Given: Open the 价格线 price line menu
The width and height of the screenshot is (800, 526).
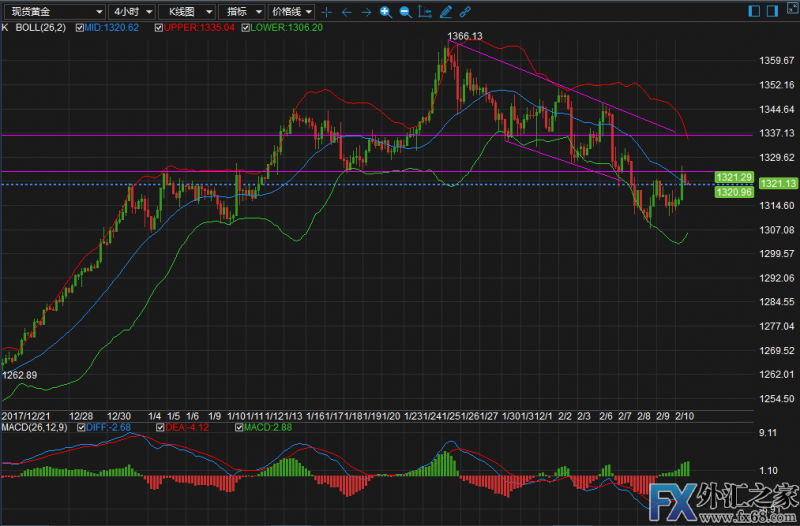Looking at the screenshot, I should click(x=291, y=12).
